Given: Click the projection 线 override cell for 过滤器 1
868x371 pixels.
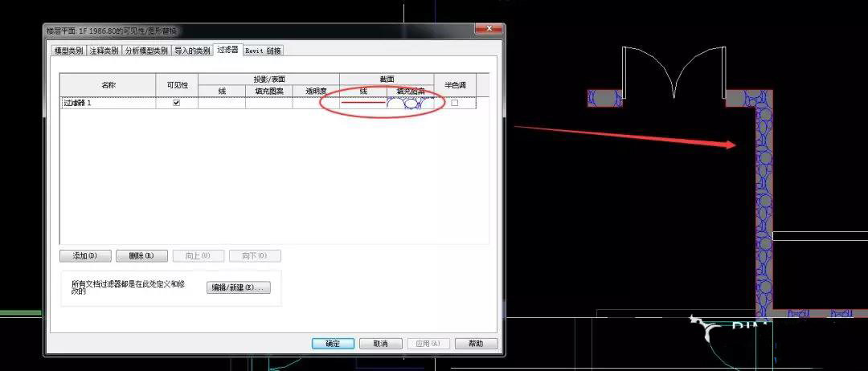Looking at the screenshot, I should (x=222, y=103).
